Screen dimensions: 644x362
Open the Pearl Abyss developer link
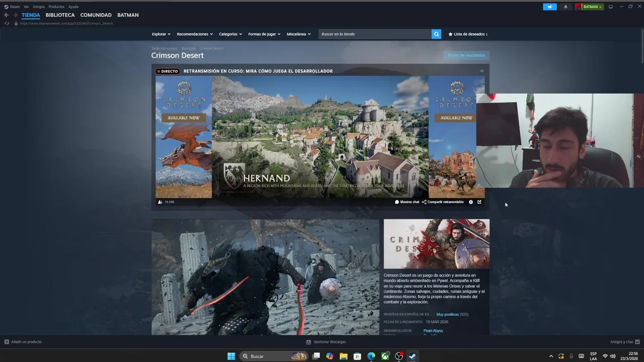click(433, 331)
